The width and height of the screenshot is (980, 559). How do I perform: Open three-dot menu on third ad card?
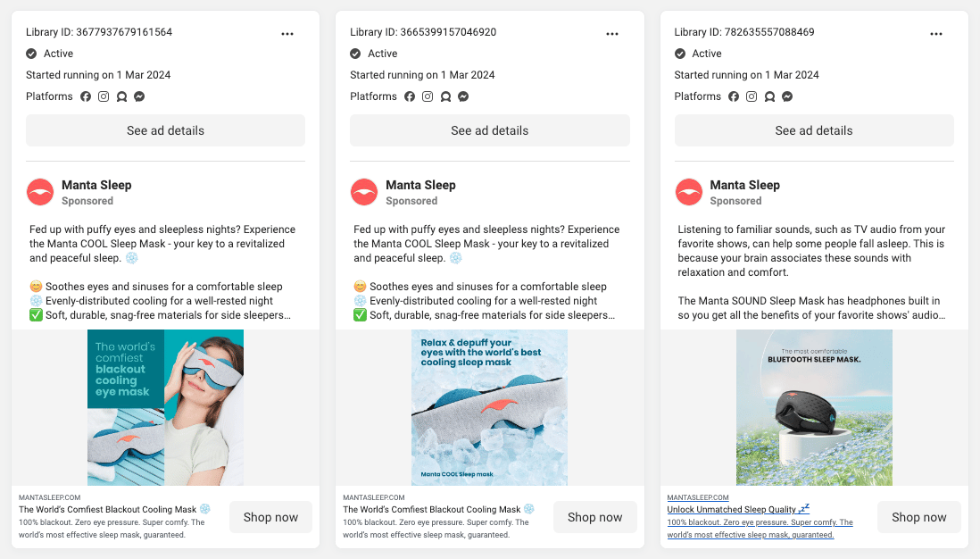pos(936,34)
